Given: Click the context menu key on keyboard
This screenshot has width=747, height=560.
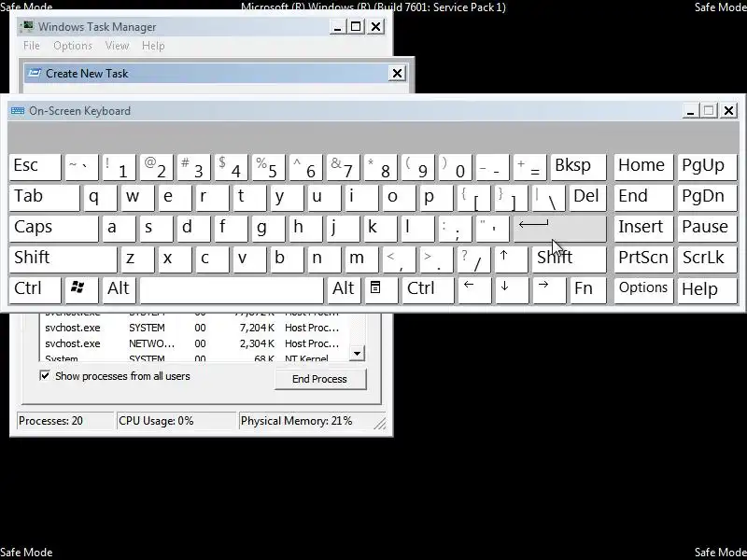Looking at the screenshot, I should pyautogui.click(x=381, y=290).
